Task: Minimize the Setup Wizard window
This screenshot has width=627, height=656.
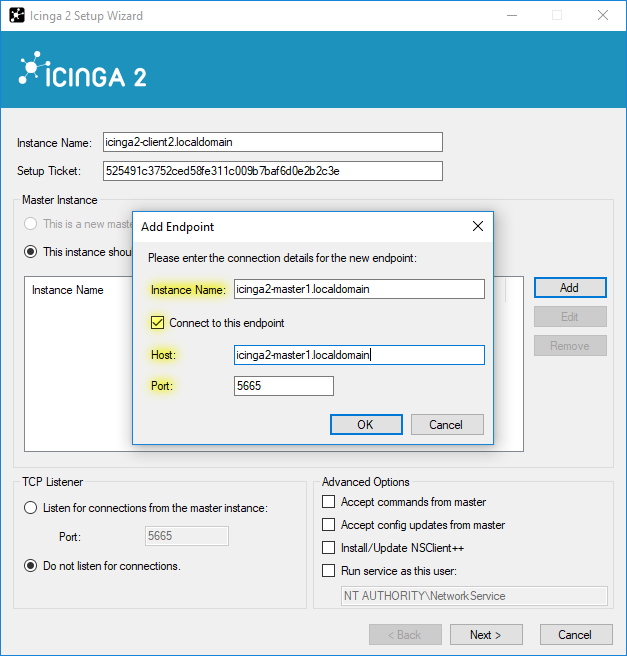Action: 512,15
